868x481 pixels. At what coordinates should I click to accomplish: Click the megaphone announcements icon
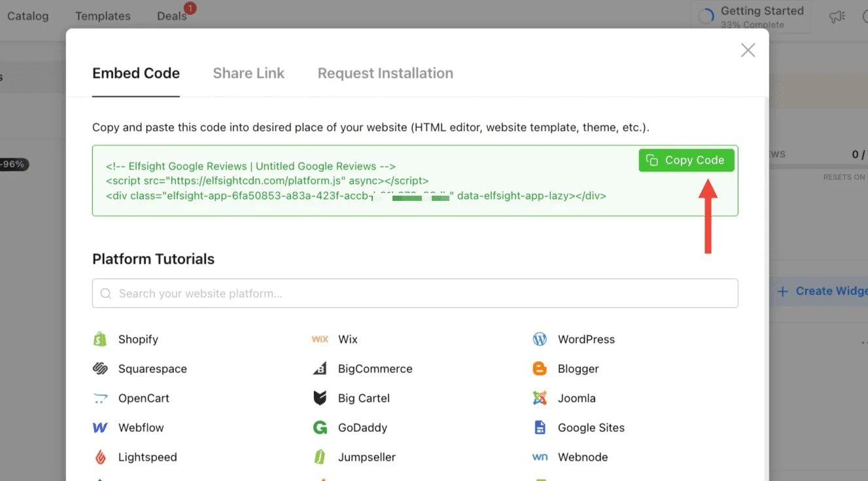pyautogui.click(x=837, y=17)
